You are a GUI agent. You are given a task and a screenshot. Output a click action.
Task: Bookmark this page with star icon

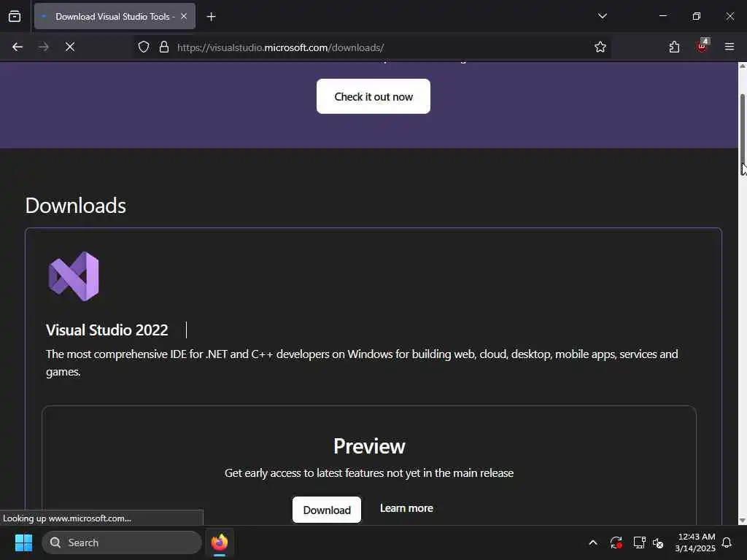point(600,47)
